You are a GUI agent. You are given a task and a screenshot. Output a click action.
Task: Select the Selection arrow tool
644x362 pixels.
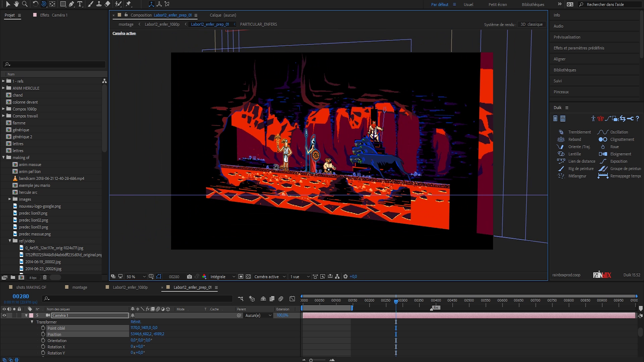tap(8, 4)
